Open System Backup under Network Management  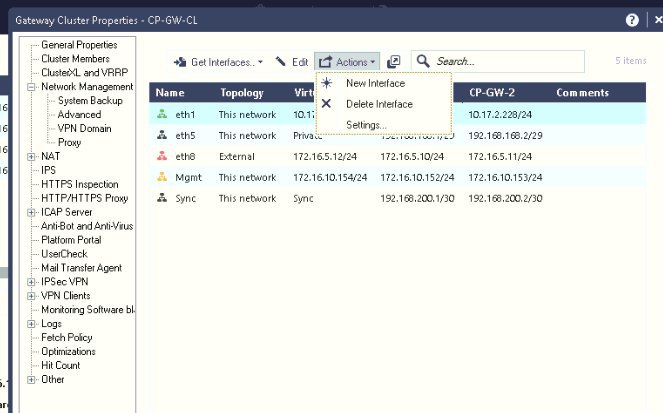(90, 101)
